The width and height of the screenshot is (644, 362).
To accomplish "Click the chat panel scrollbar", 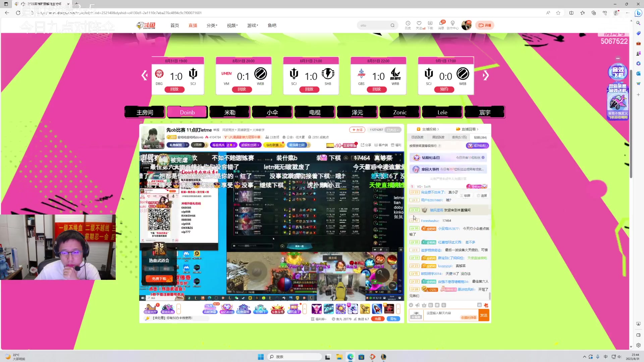I will pos(489,296).
